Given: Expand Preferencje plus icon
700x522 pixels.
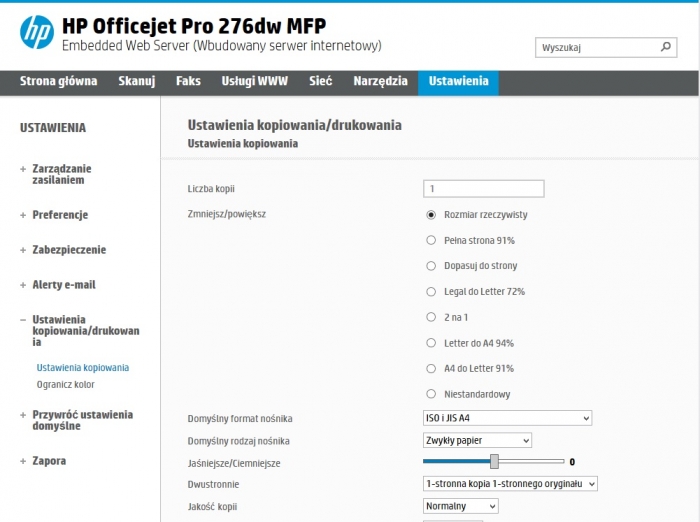Looking at the screenshot, I should (23, 215).
